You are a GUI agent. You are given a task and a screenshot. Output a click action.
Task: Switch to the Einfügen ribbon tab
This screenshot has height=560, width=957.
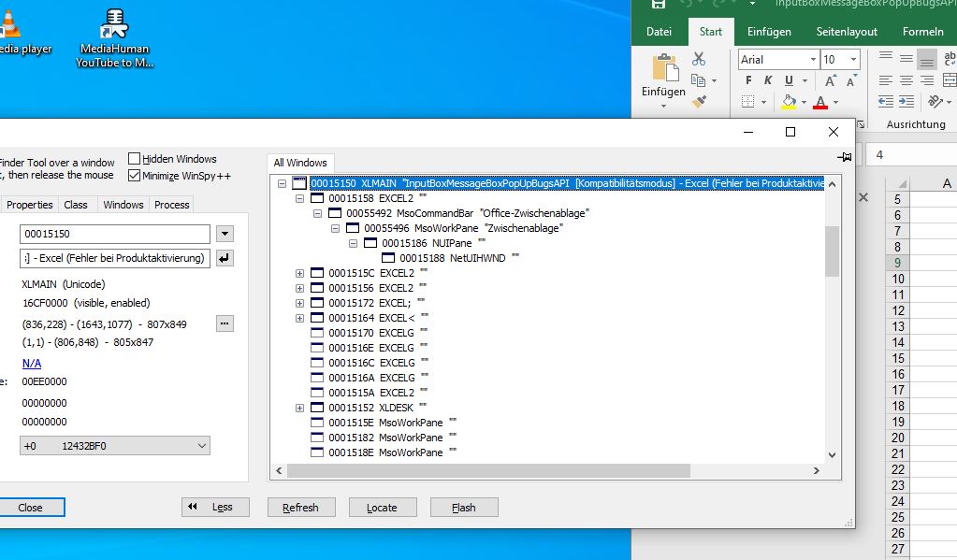pos(769,32)
